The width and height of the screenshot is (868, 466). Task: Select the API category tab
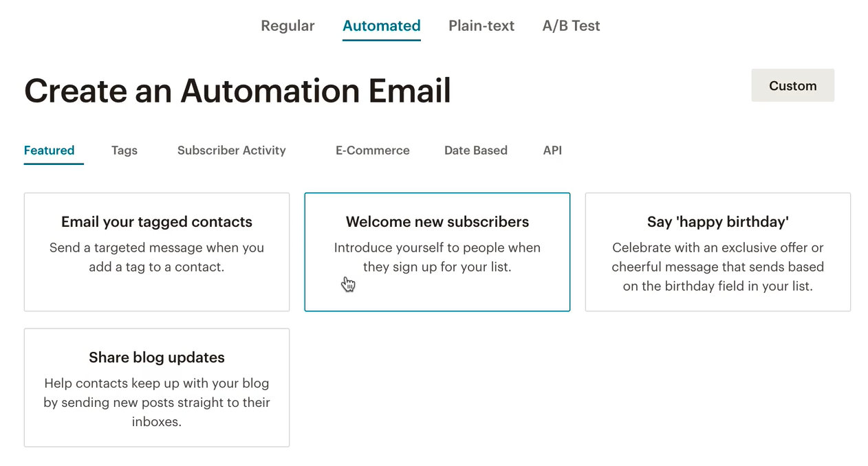pos(552,151)
